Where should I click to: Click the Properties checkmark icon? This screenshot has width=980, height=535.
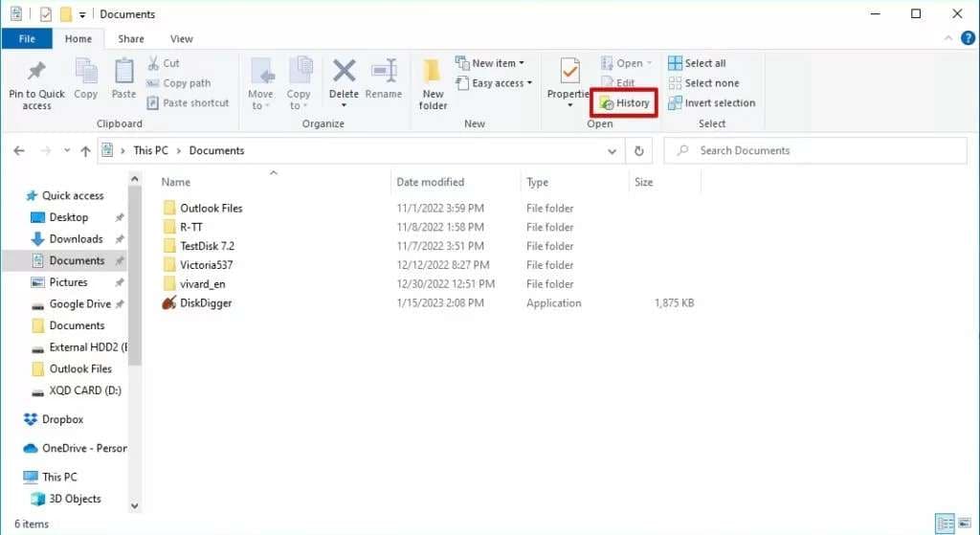tap(569, 71)
